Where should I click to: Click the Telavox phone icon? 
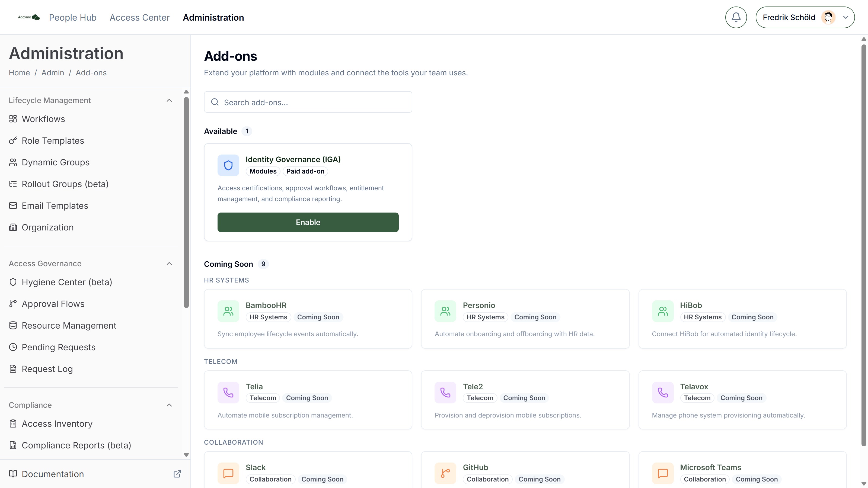[662, 392]
